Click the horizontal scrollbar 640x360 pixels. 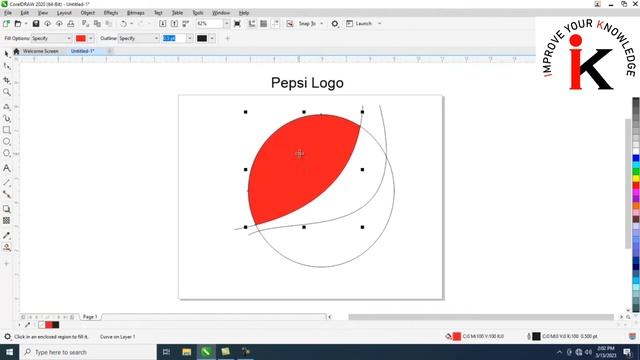(480, 317)
